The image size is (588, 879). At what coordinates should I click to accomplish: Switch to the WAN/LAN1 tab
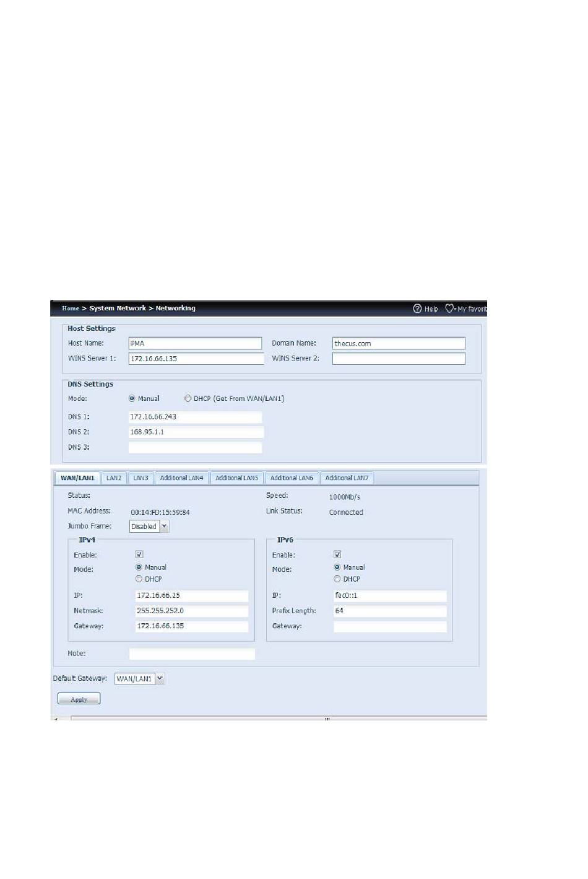click(77, 478)
